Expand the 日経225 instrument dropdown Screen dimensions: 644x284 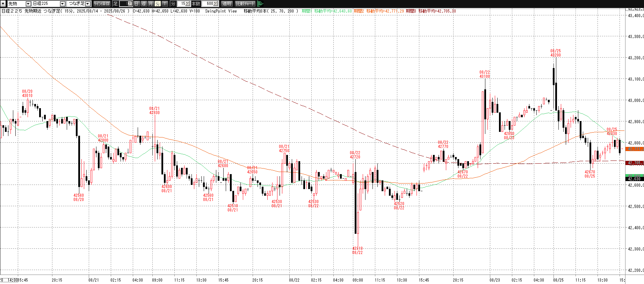[63, 3]
